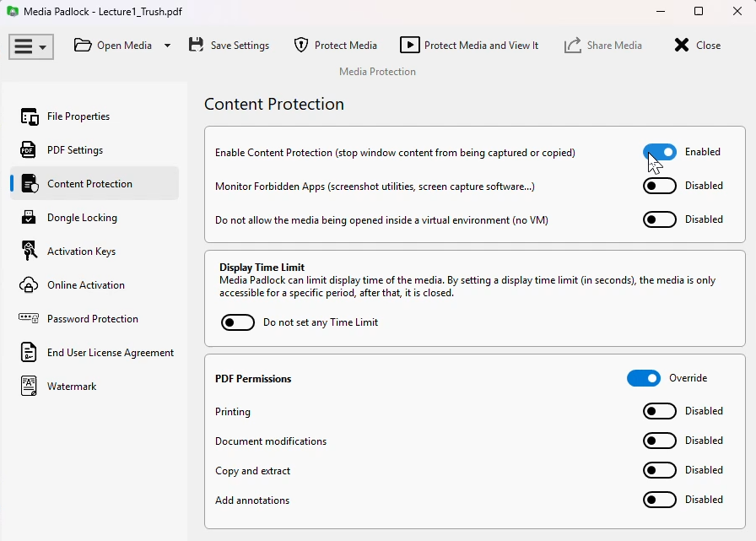This screenshot has height=541, width=756.
Task: Click Protect Media and View It
Action: (469, 46)
